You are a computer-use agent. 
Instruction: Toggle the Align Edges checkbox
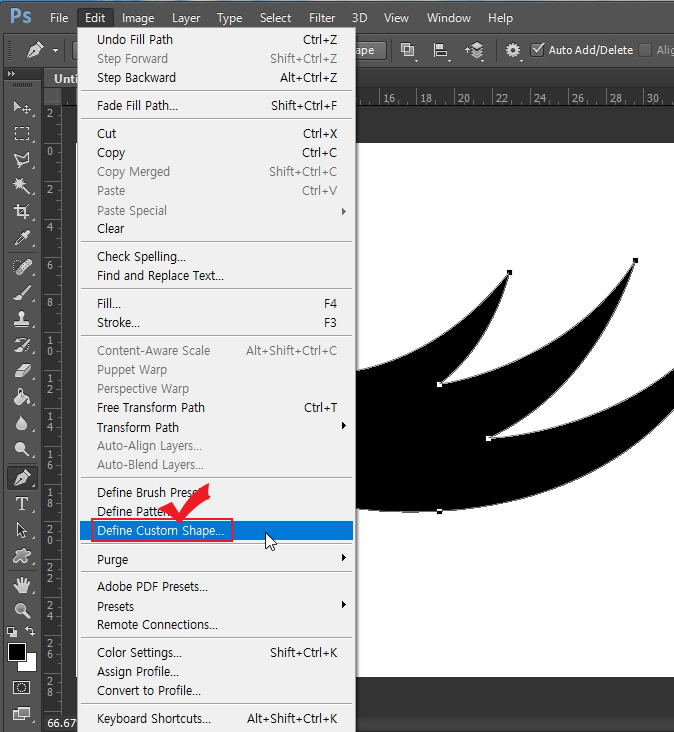click(x=645, y=49)
